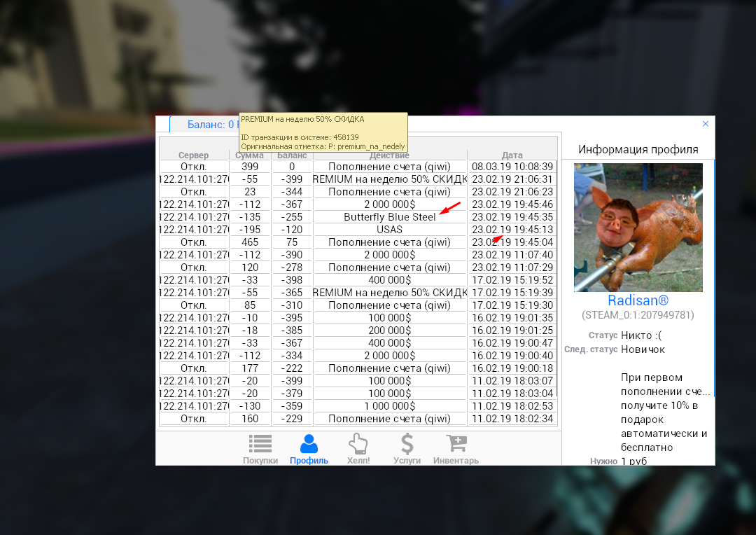
Task: Click the Radisan profile avatar picture
Action: 638,227
